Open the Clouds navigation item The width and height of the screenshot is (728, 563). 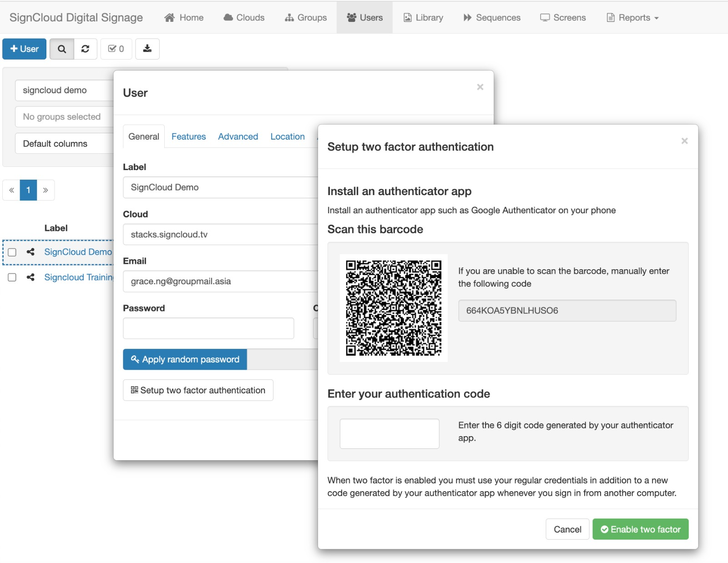click(x=244, y=18)
